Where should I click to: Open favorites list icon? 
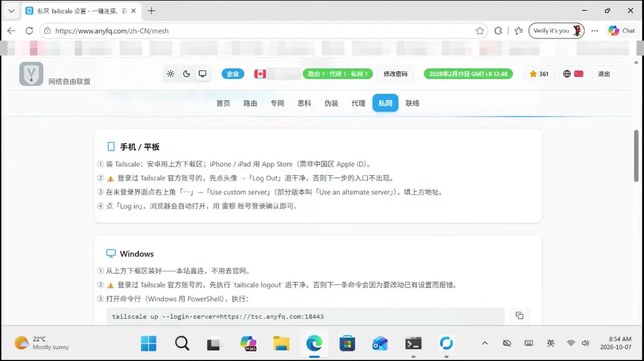[x=519, y=31]
